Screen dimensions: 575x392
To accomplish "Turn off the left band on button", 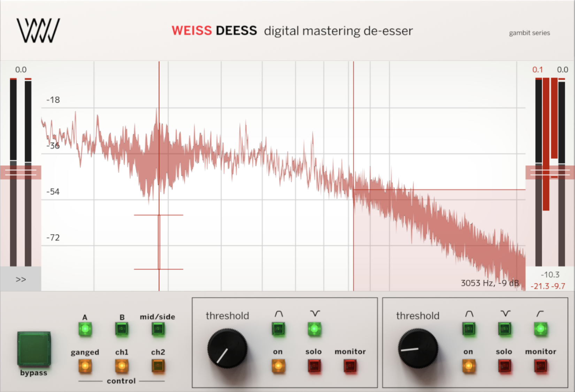I will 278,366.
